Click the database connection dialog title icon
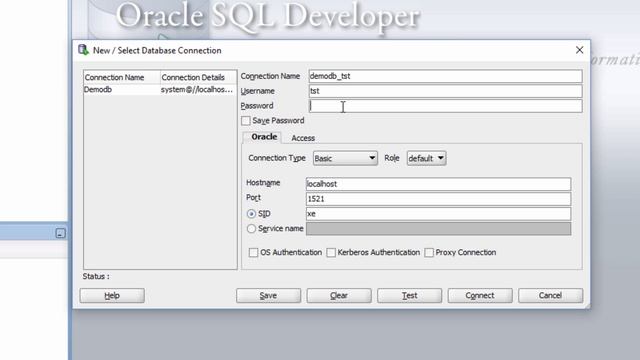The width and height of the screenshot is (640, 360). pos(83,50)
